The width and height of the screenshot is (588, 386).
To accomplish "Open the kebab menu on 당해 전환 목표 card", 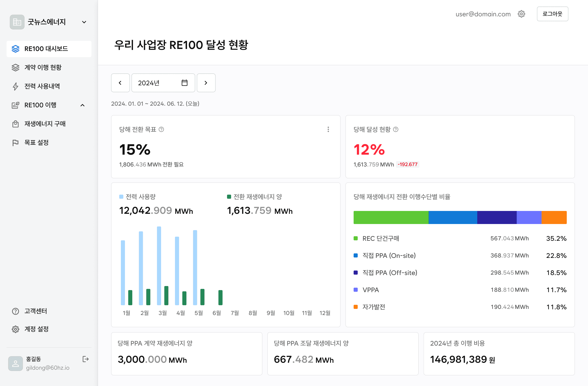I will (328, 129).
